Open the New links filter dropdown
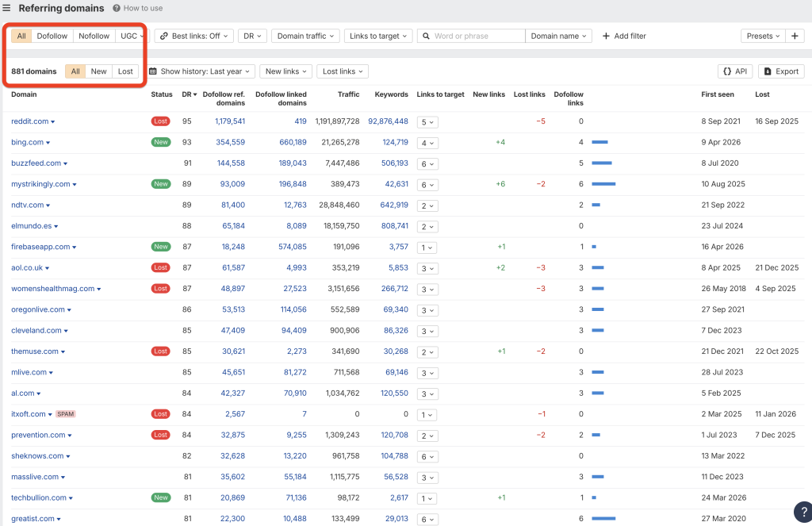 click(285, 71)
